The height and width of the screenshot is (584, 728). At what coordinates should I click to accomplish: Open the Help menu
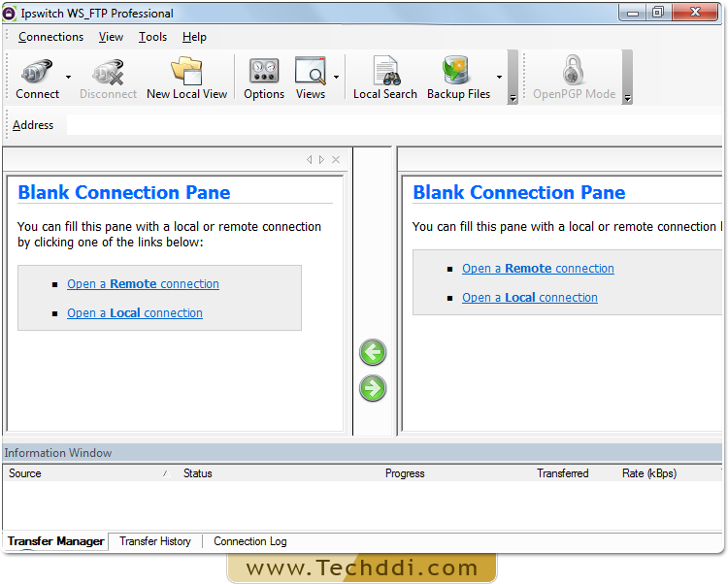click(194, 37)
